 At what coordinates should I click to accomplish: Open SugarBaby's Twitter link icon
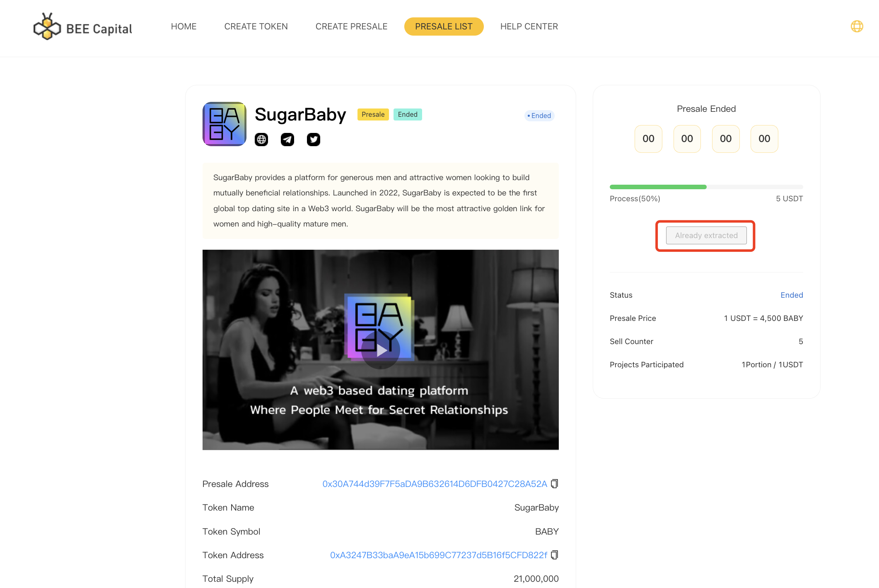tap(314, 140)
